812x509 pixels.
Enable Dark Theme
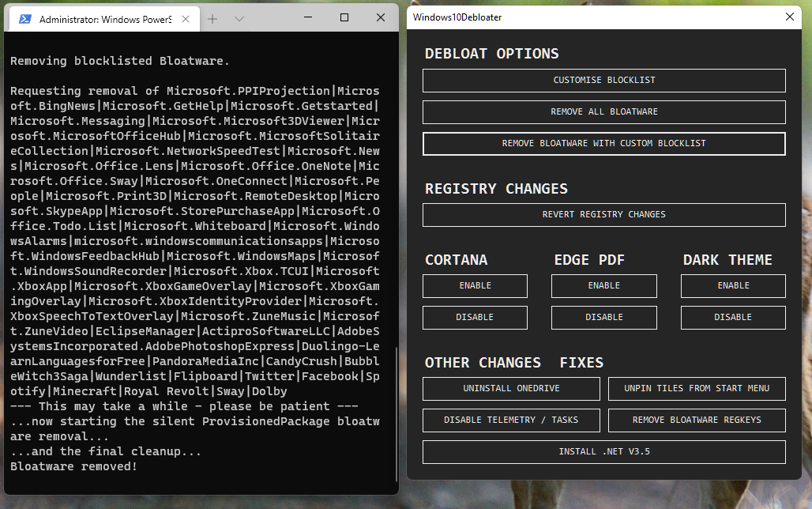[x=733, y=286]
